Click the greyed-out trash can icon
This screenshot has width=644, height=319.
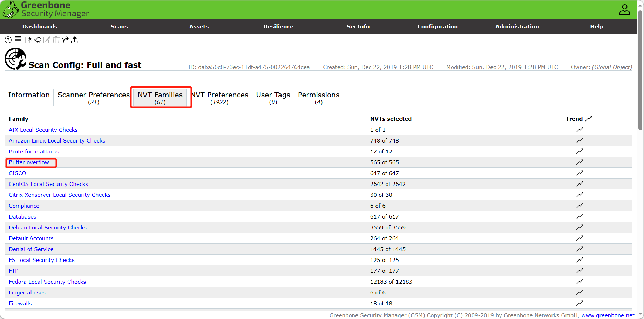[x=56, y=40]
